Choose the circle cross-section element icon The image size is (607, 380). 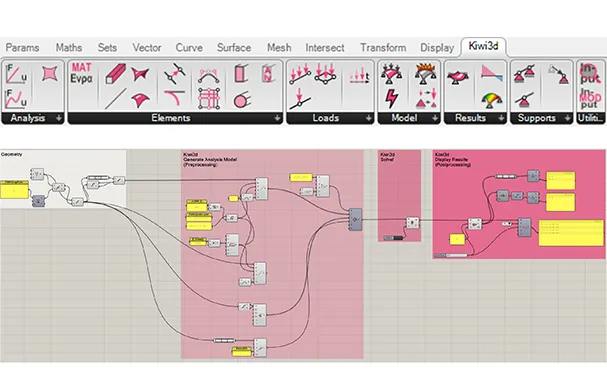tap(242, 100)
